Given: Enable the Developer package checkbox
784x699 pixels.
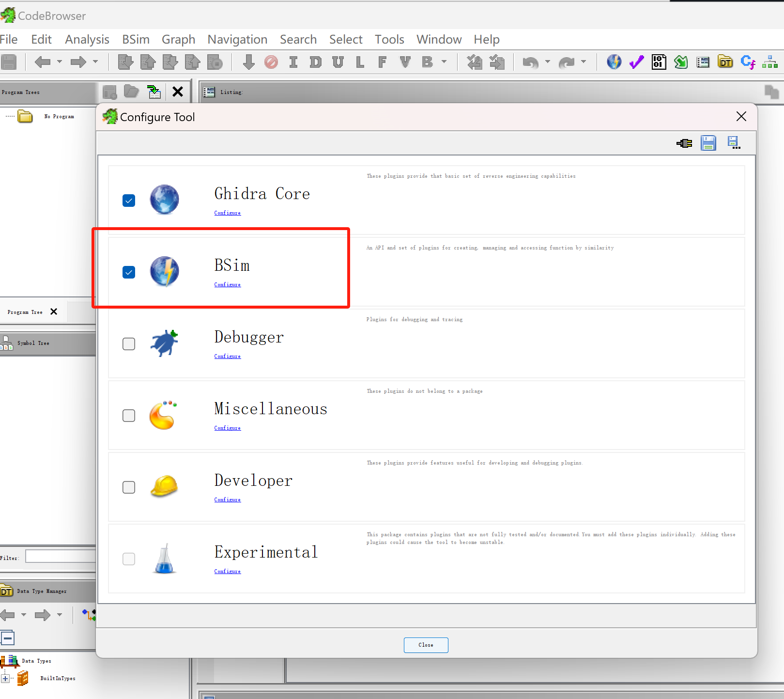Looking at the screenshot, I should pyautogui.click(x=129, y=487).
